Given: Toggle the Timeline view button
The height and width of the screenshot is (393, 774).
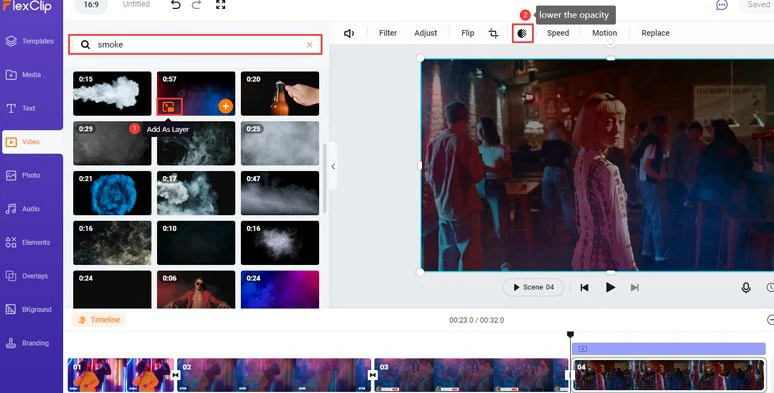Looking at the screenshot, I should pos(99,320).
